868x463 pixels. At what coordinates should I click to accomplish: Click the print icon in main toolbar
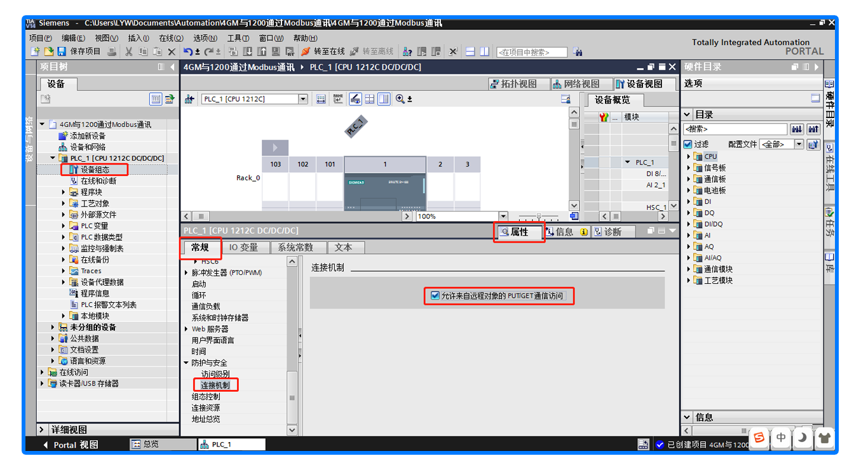tap(112, 51)
